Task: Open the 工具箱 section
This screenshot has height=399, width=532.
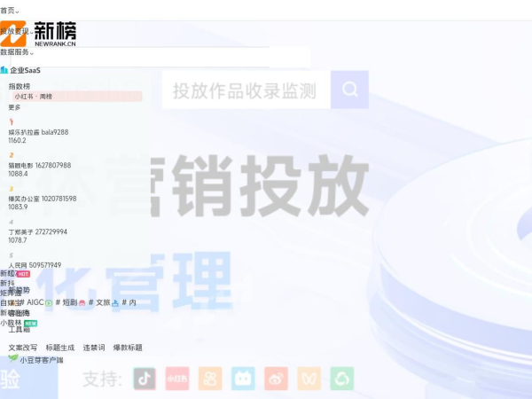Action: [20, 330]
